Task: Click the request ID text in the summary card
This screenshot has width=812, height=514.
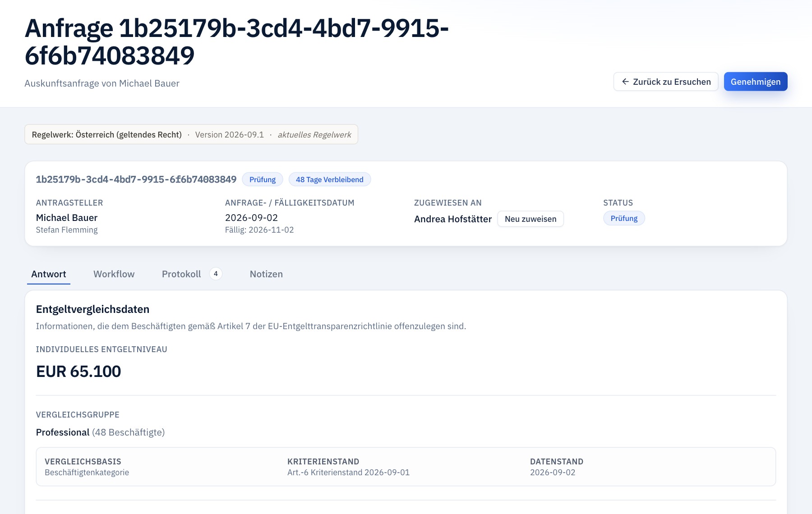Action: 136,179
